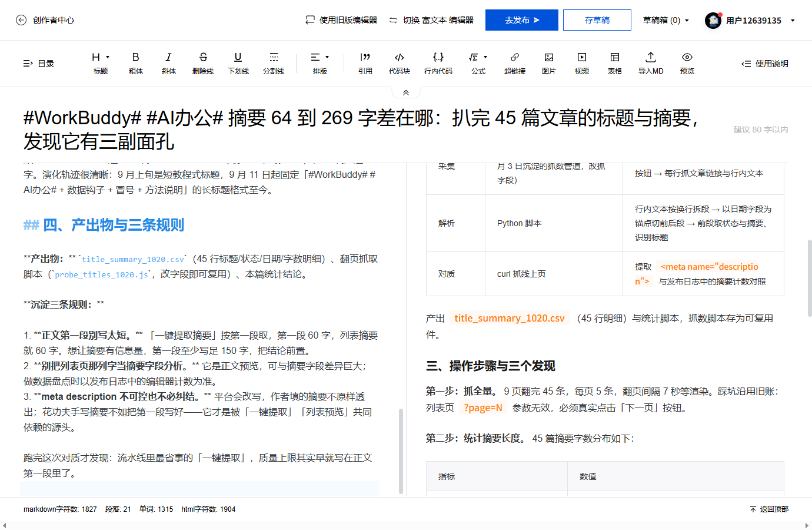Insert a video (视频)
Screen dimensions: 812x530
point(582,63)
